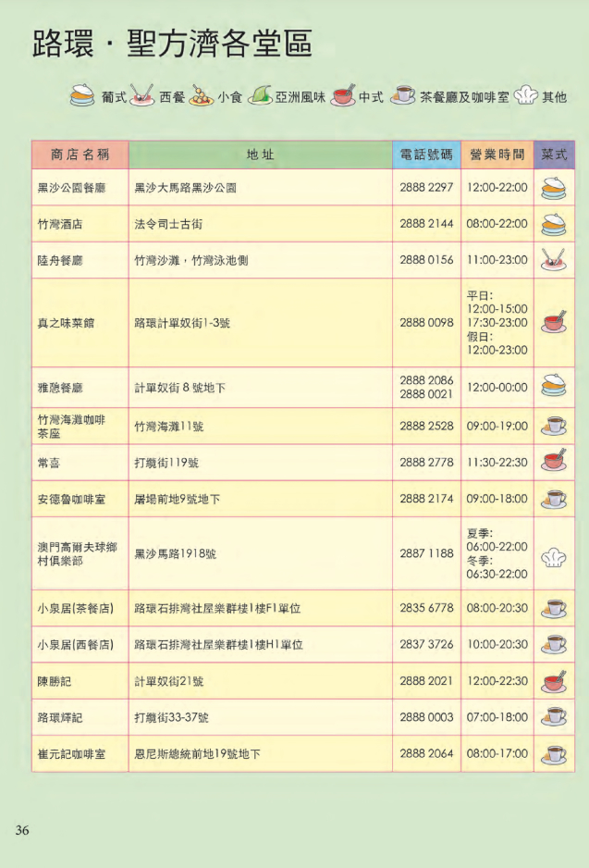The height and width of the screenshot is (868, 589).
Task: Click the 茶餐廳及咖啡室 coffee cup legend icon
Action: pyautogui.click(x=402, y=95)
